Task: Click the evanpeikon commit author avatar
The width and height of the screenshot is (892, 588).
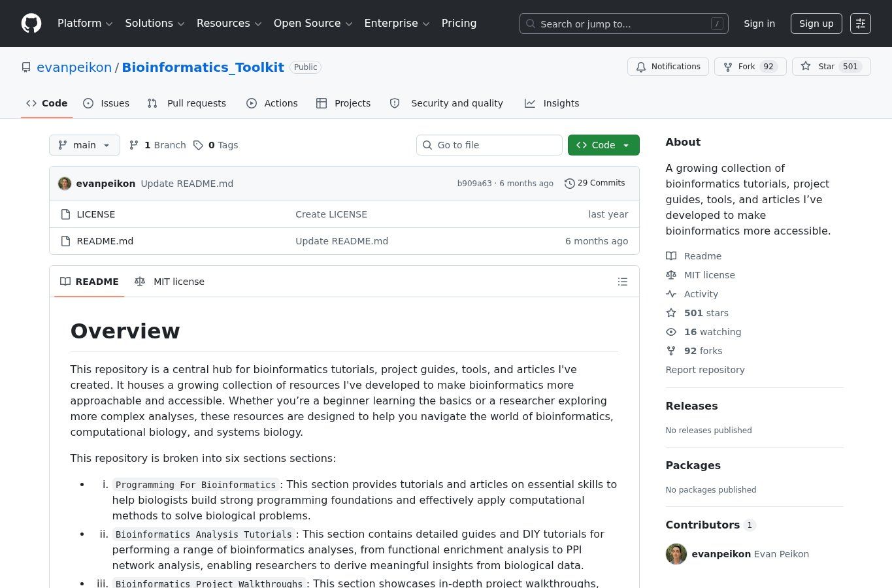Action: 65,184
